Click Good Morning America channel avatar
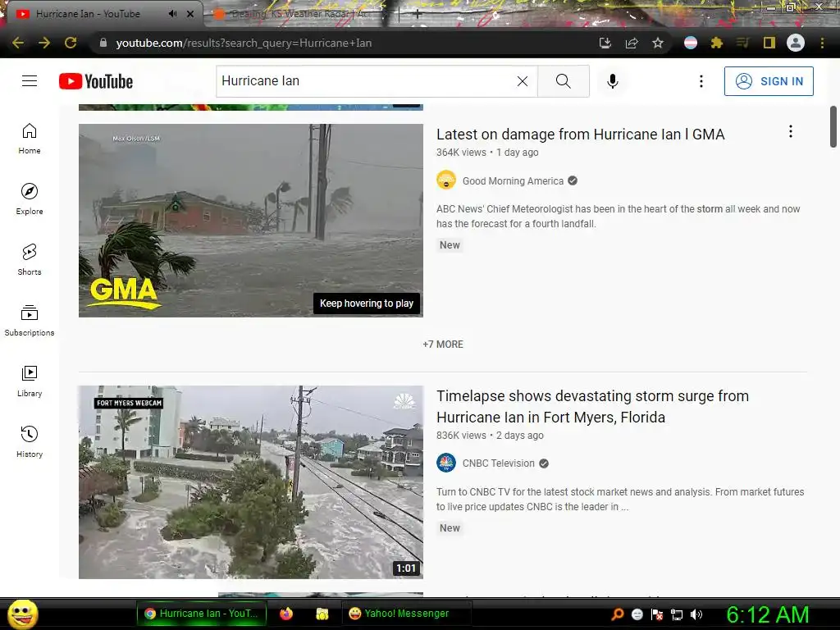840x630 pixels. tap(446, 180)
